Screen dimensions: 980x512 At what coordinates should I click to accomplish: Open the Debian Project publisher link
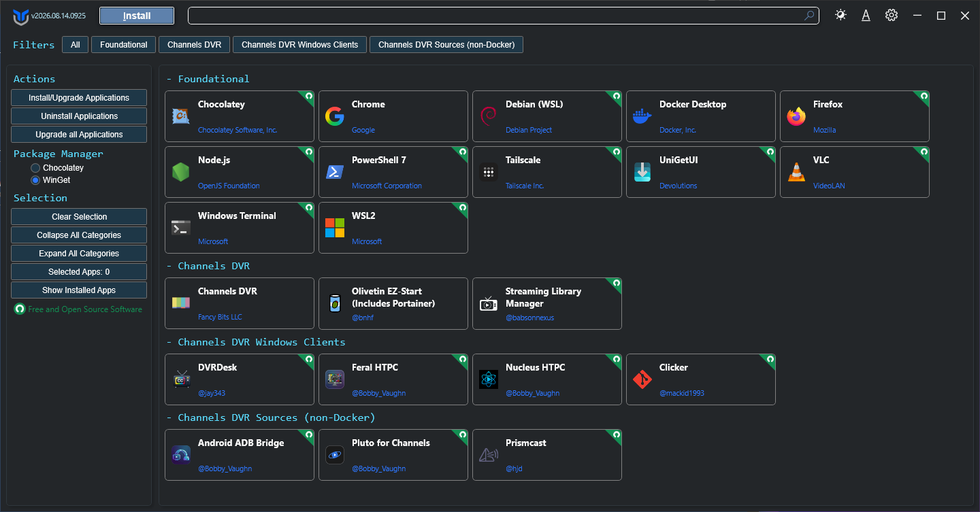pyautogui.click(x=529, y=130)
